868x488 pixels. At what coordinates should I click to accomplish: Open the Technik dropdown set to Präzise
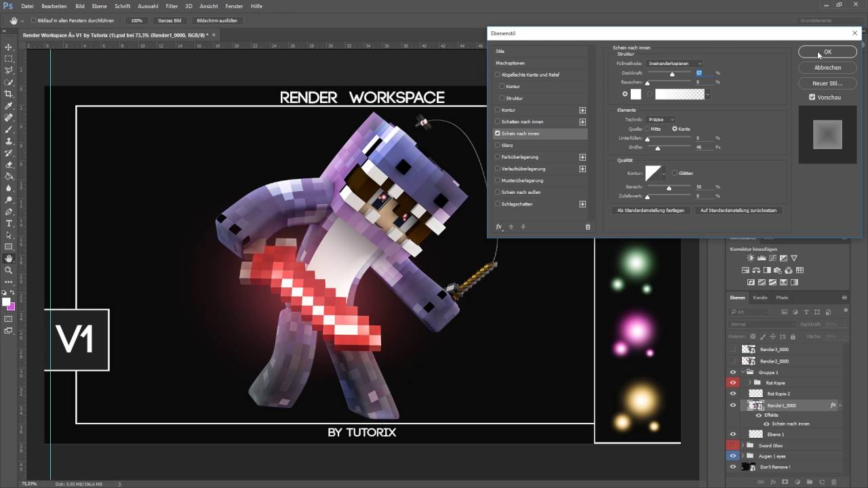[660, 119]
